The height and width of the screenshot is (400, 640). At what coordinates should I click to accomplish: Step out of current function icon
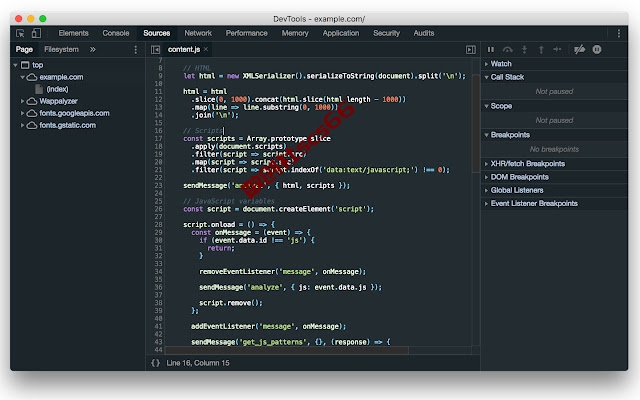[x=541, y=49]
